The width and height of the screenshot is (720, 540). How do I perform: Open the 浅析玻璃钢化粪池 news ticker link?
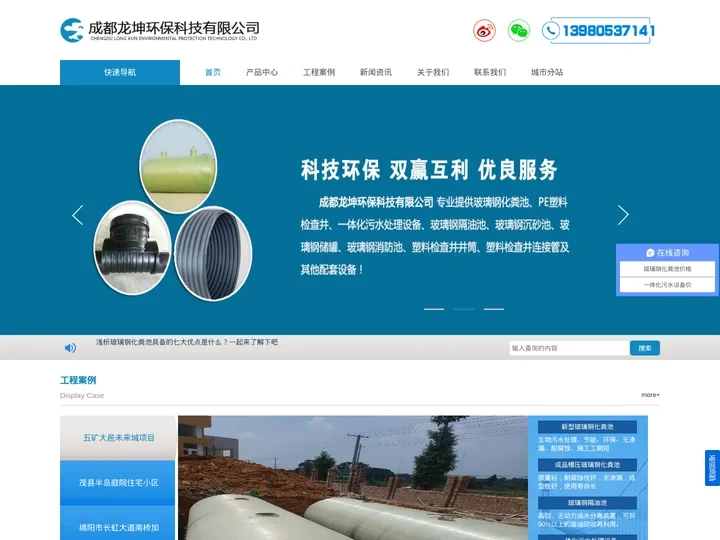tap(186, 342)
